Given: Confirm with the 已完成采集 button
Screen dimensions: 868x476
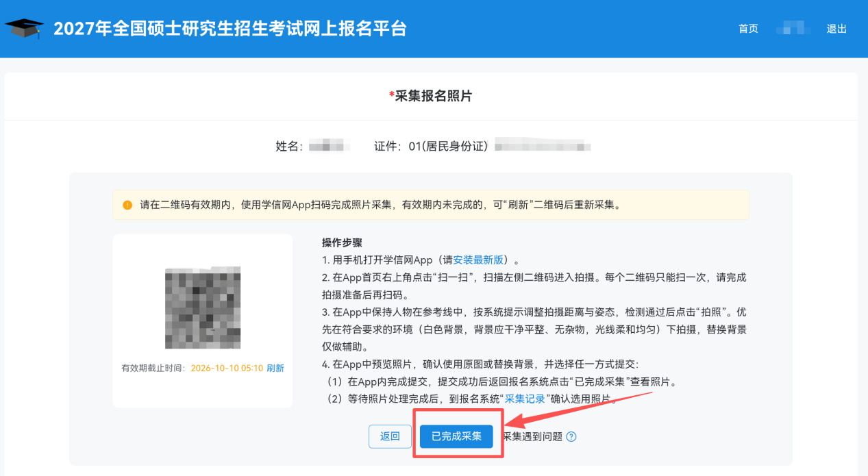Looking at the screenshot, I should pos(456,436).
